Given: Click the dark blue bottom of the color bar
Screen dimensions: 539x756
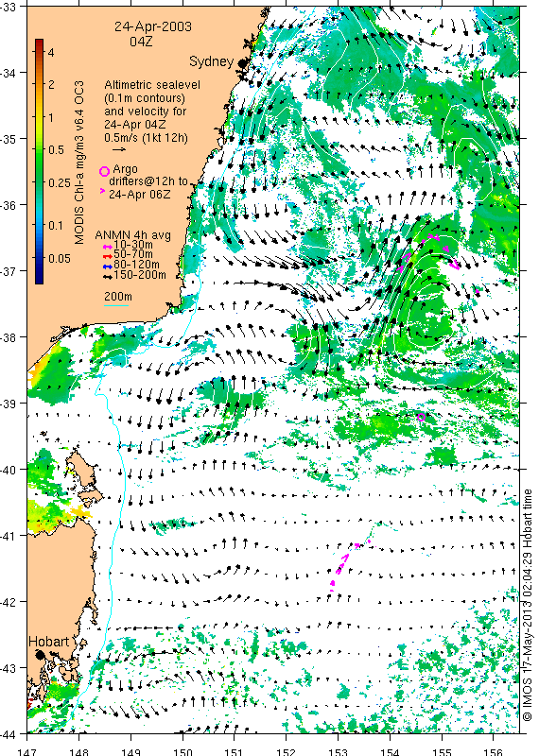Looking at the screenshot, I should click(39, 279).
